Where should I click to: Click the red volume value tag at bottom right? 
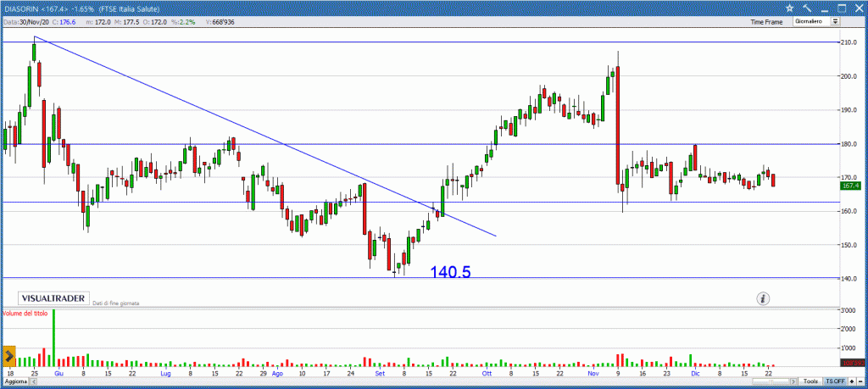852,363
